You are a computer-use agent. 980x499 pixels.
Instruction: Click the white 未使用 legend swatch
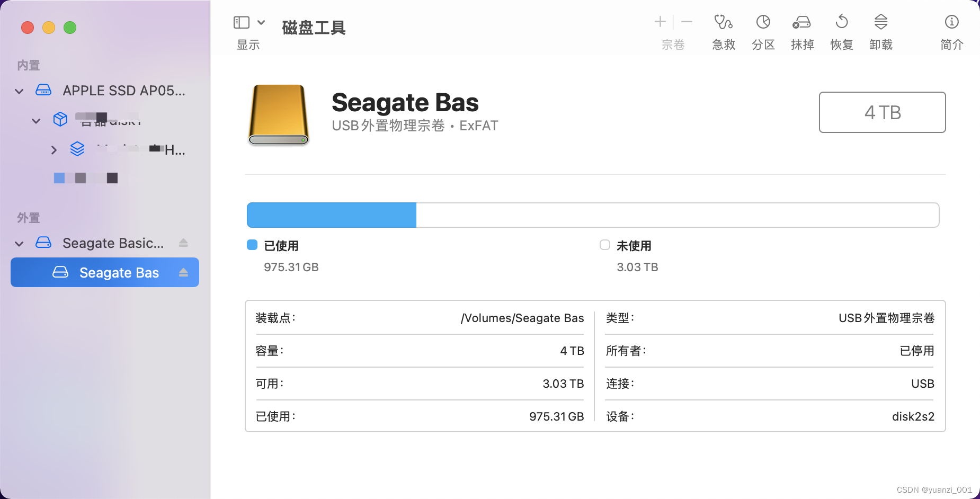pos(605,245)
